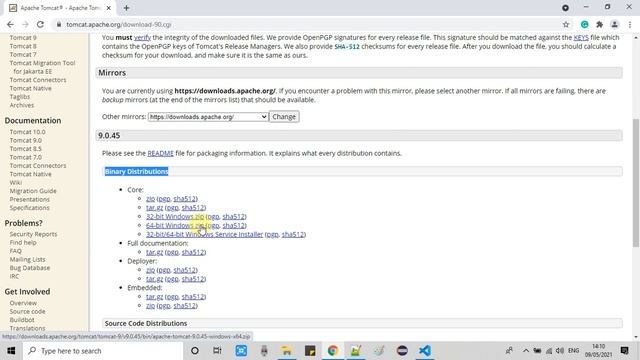Open Visual Studio Code from the taskbar

[425, 351]
